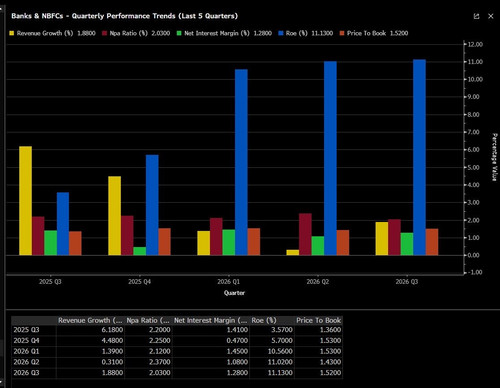Click table cell value 1.0800

pos(237,362)
